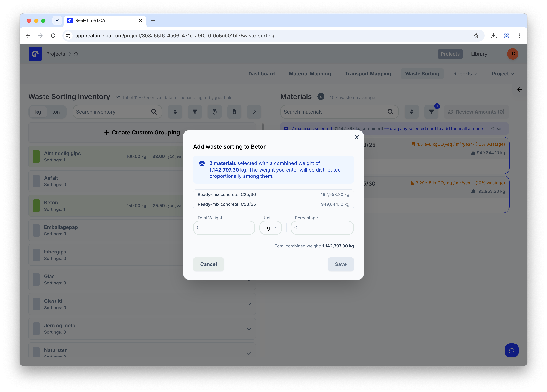
Task: Toggle inventory units to kg
Action: point(38,112)
